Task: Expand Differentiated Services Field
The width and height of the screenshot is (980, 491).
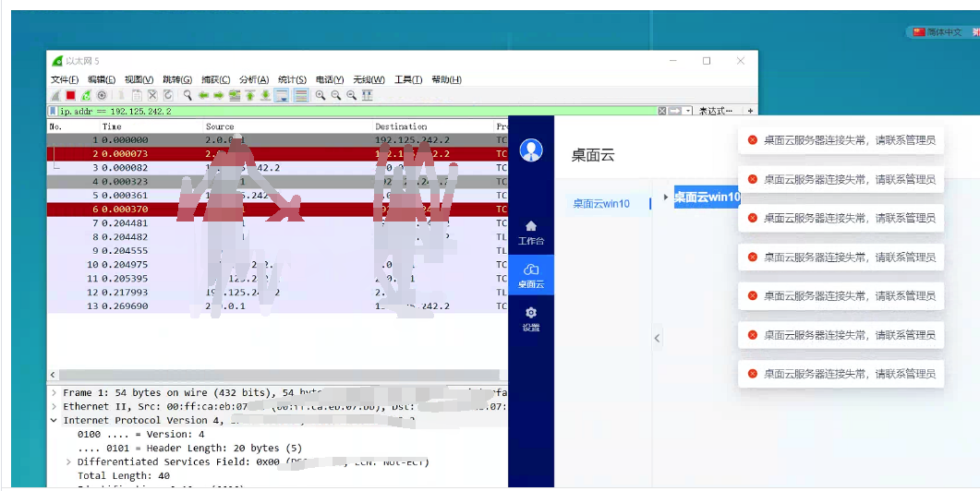Action: tap(68, 461)
